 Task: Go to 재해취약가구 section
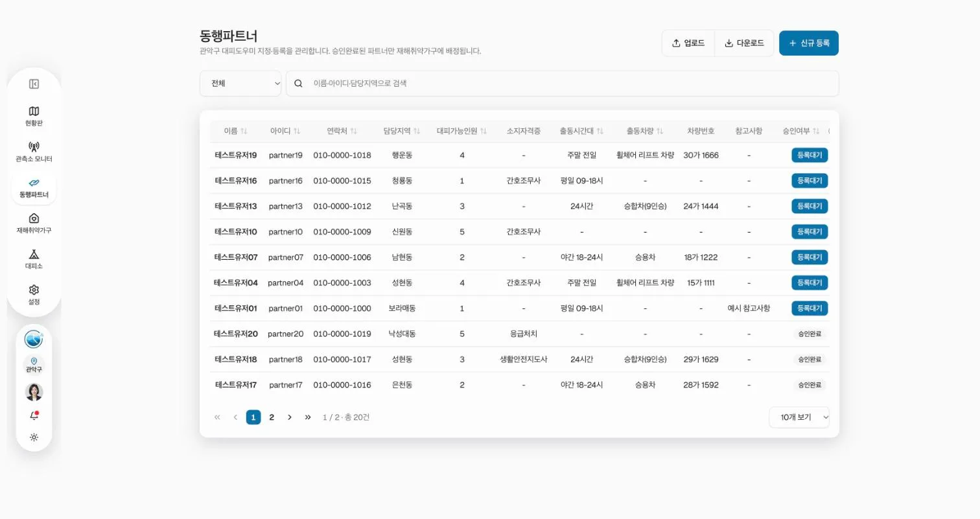coord(34,224)
